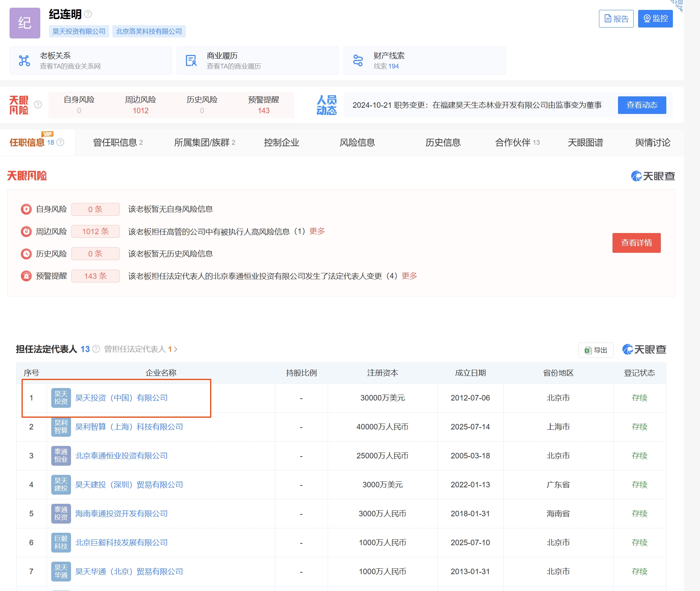Open 海南泰通投资开发有限公司 link
The image size is (700, 591).
point(122,514)
